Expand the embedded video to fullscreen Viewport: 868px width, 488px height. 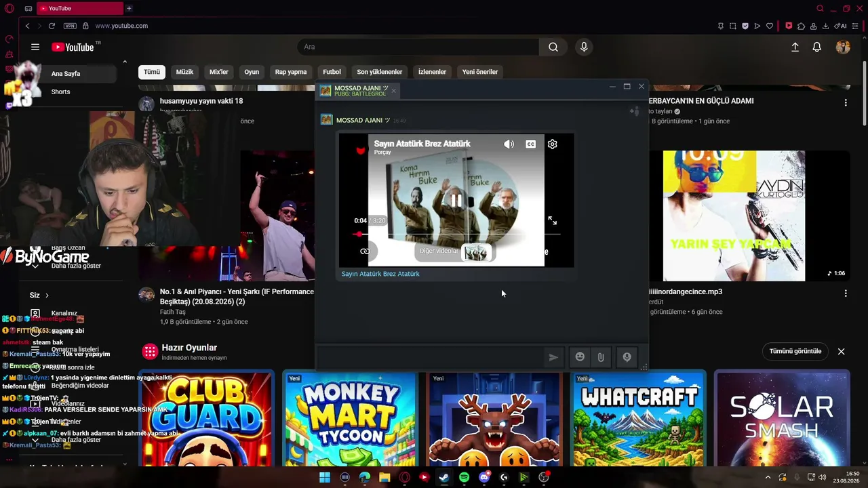coord(553,220)
